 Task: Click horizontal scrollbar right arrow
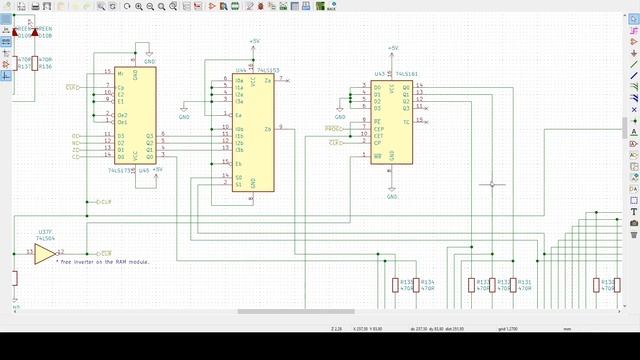point(619,311)
